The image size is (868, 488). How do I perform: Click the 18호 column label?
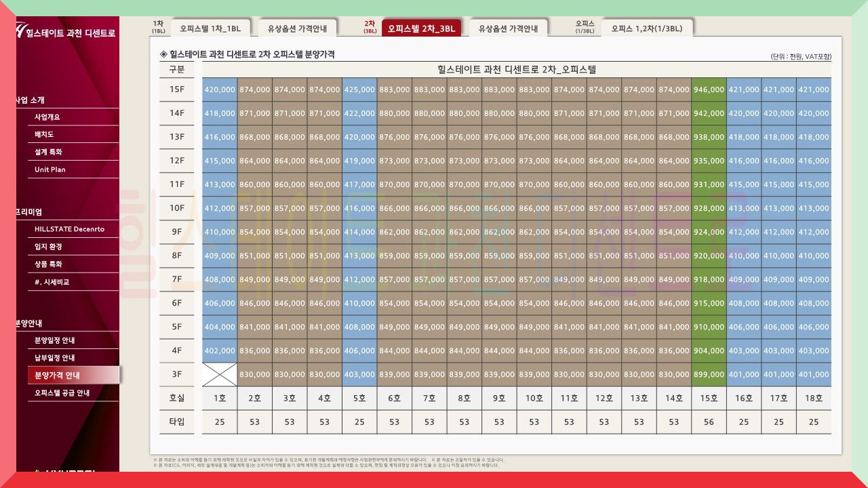pyautogui.click(x=814, y=399)
